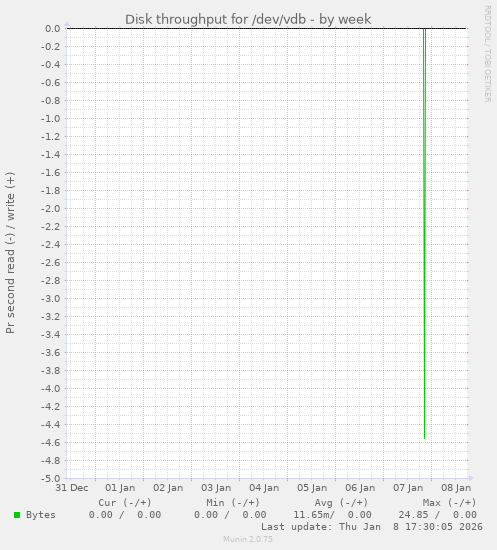
Task: Click the '-2.0' y-axis value
Action: pos(51,209)
